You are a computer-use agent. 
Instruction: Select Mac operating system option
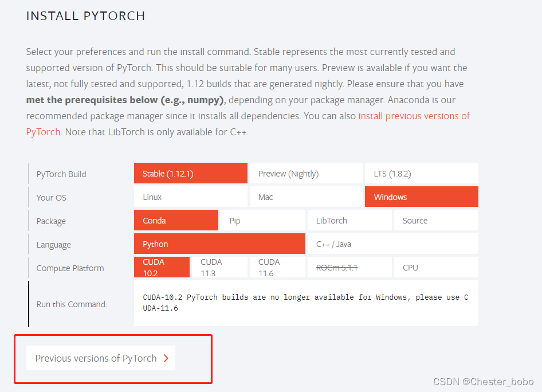tap(306, 197)
